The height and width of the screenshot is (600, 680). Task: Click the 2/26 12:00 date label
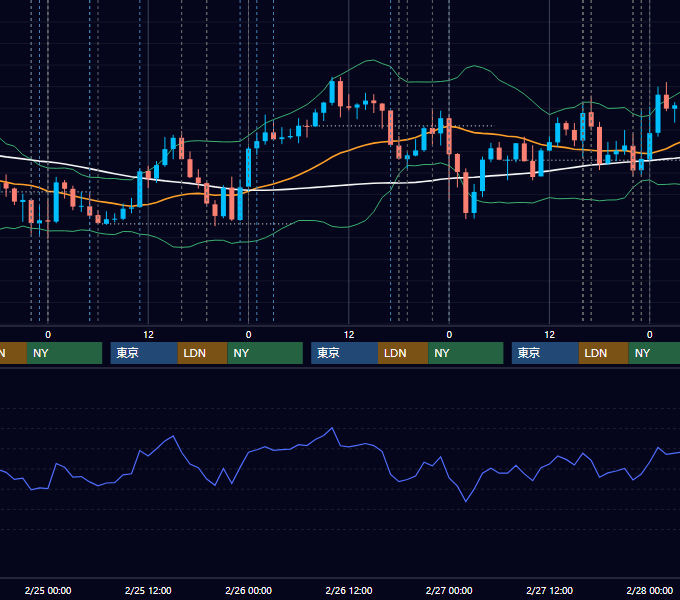click(349, 590)
